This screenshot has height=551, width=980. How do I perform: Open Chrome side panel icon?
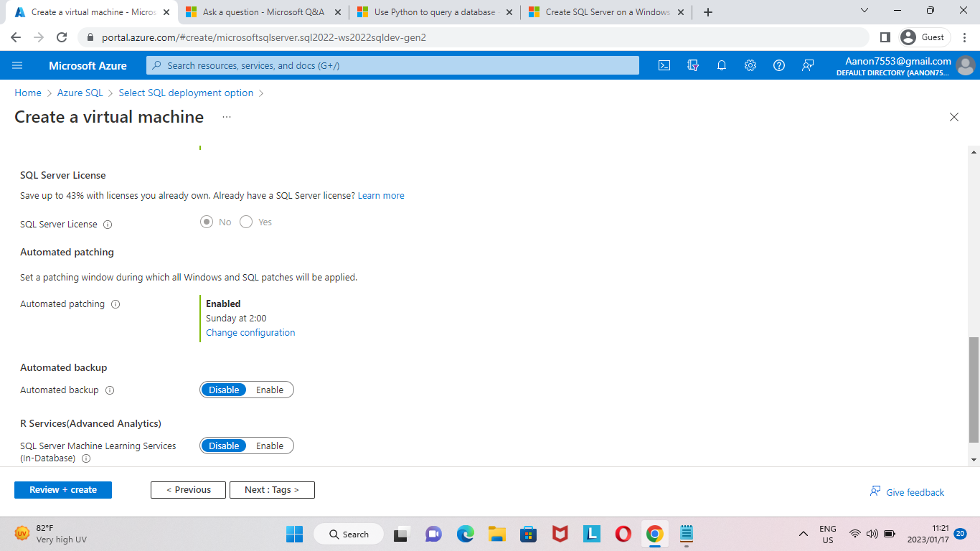click(885, 37)
